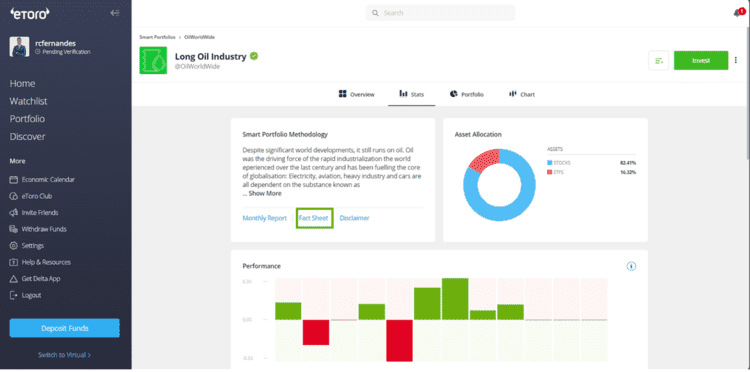
Task: Select the Withdraw Funds label
Action: (x=44, y=229)
